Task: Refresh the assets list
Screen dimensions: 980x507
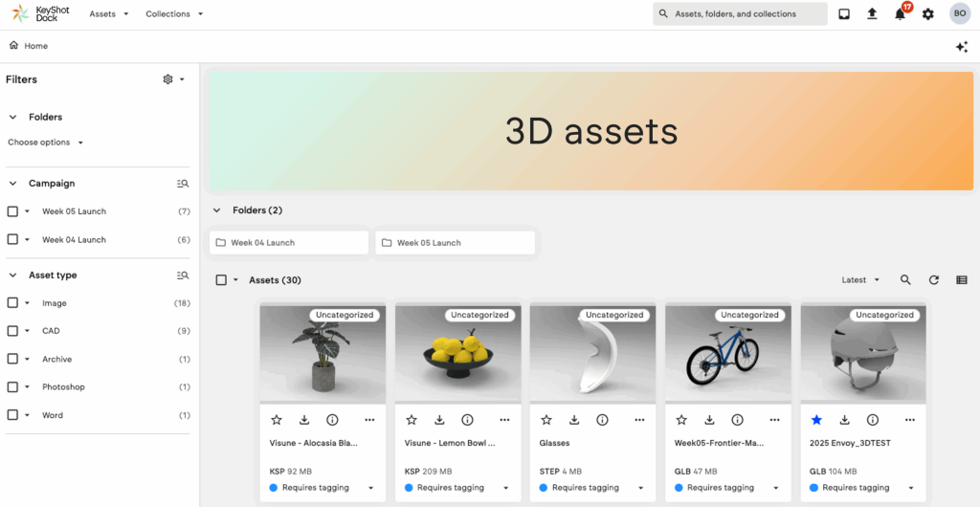Action: point(933,280)
